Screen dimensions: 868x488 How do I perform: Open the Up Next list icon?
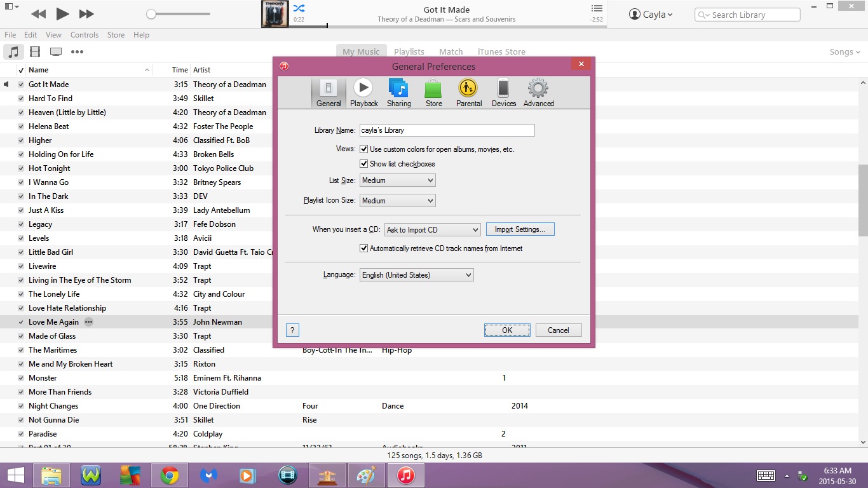tap(596, 8)
